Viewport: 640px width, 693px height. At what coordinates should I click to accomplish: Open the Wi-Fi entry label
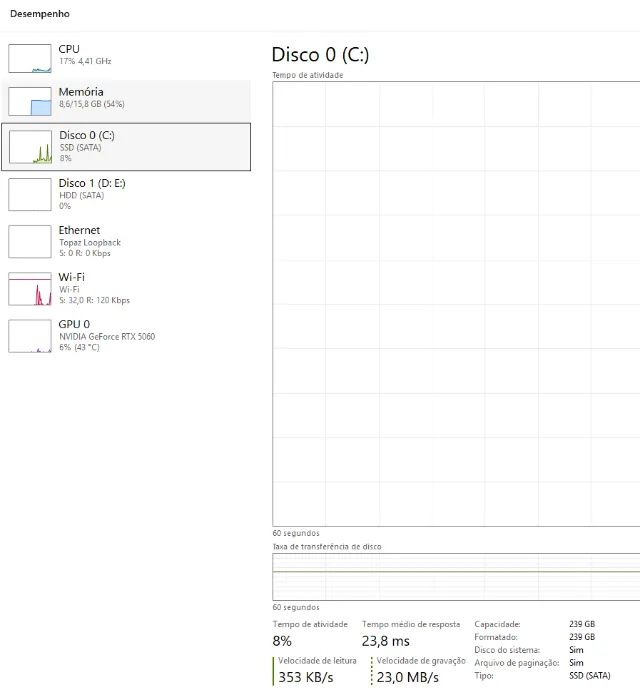point(71,277)
